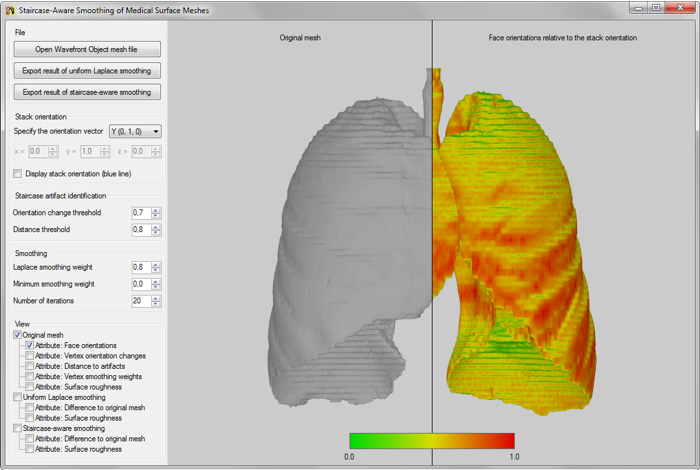Check Difference to original mesh under Uniform Laplace
Viewport: 700px width, 470px height.
click(x=29, y=408)
